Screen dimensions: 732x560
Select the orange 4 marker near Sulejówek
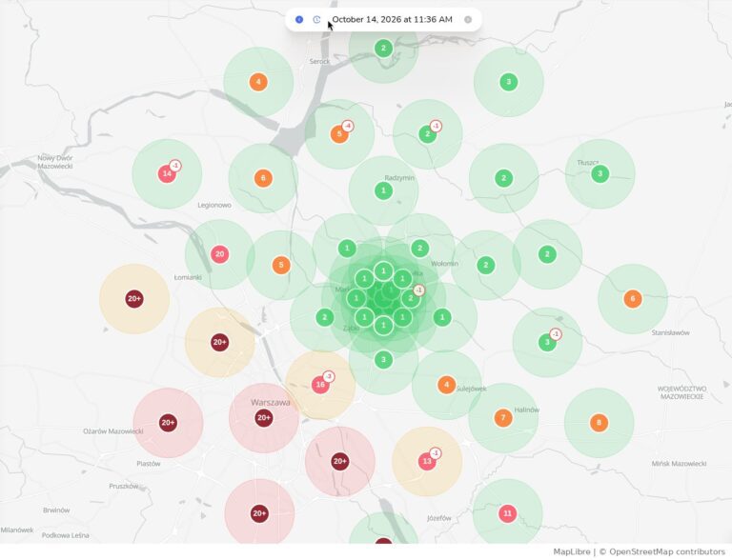click(447, 385)
